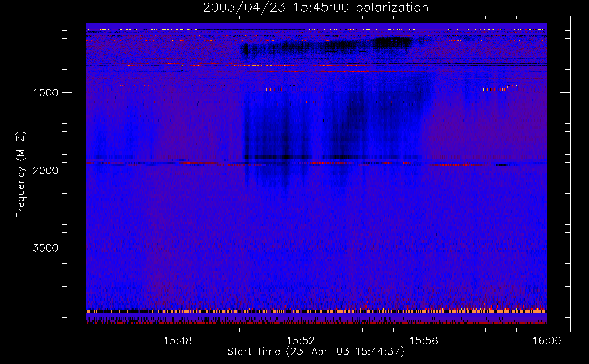Click the 15:52 time tick label
589x364 pixels.
[x=301, y=341]
